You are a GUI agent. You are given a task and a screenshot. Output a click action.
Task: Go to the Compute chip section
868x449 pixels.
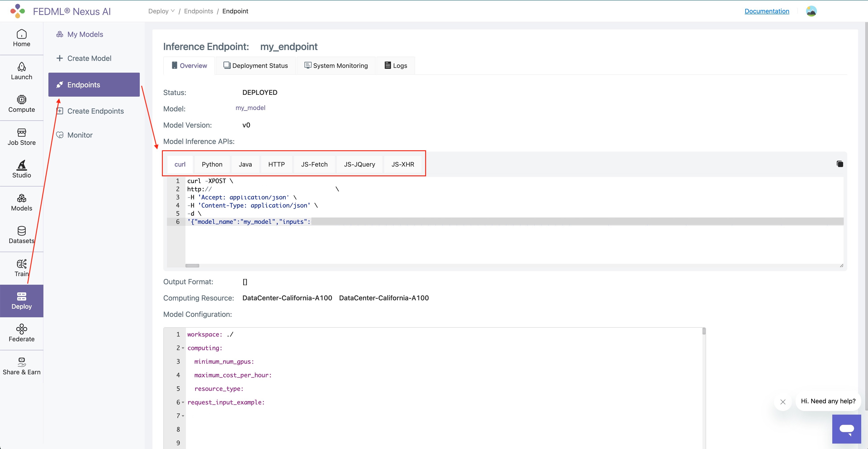[21, 104]
